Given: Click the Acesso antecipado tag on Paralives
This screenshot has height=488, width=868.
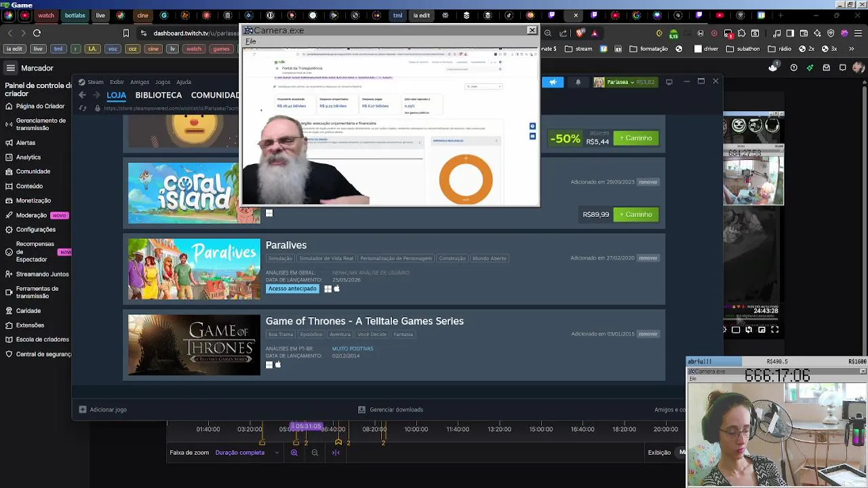Looking at the screenshot, I should coord(292,289).
